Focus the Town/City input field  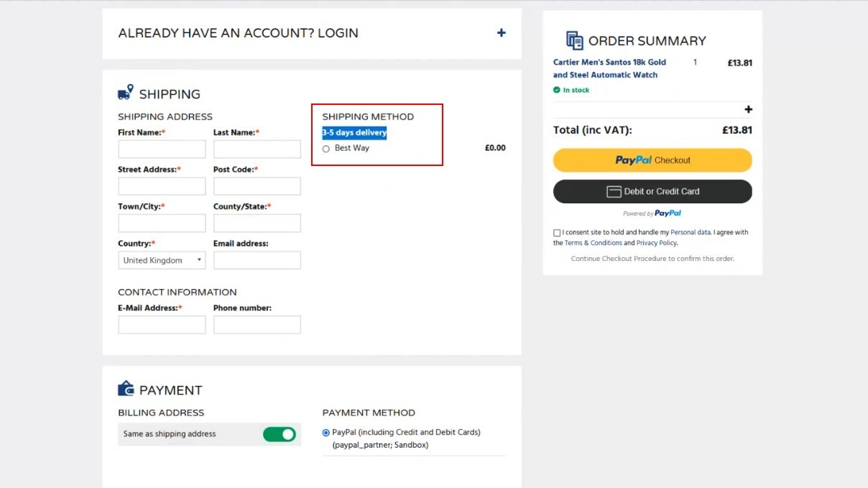click(162, 223)
